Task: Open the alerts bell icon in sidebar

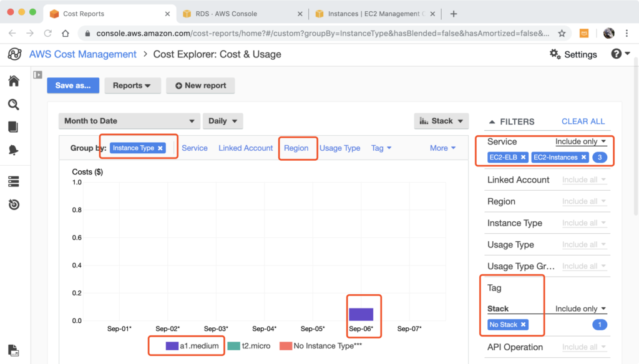Action: coord(14,150)
